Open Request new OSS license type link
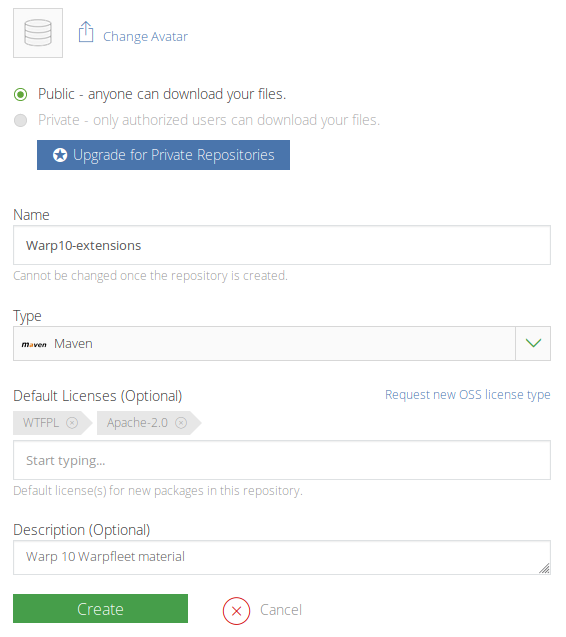 [x=468, y=394]
